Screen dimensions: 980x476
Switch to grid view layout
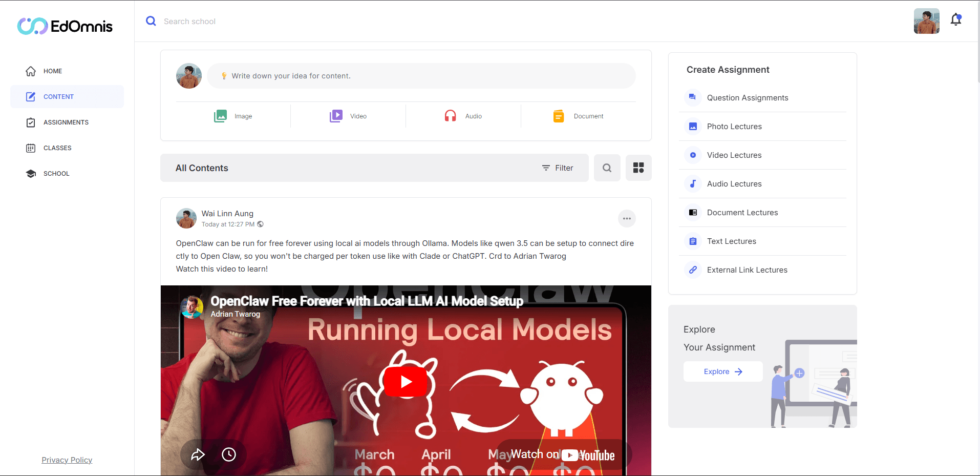click(638, 168)
